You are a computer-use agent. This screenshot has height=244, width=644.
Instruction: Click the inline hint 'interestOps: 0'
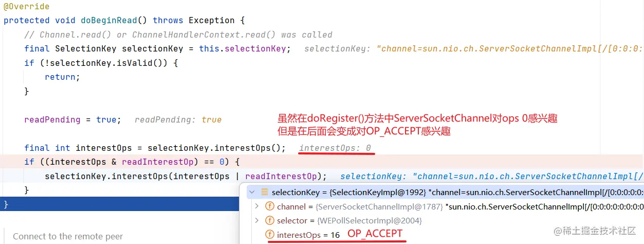coord(335,148)
